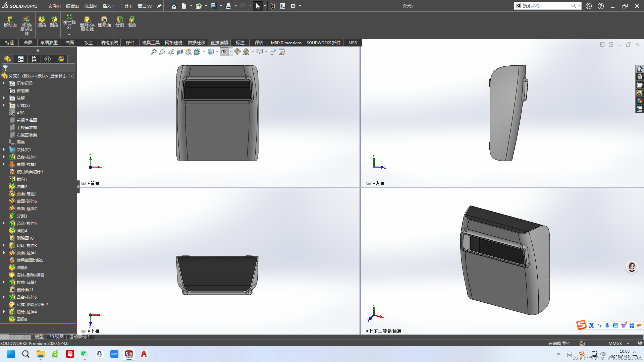This screenshot has height=362, width=644.
Task: Switch to the 钣金 ribbon tab
Action: 89,43
